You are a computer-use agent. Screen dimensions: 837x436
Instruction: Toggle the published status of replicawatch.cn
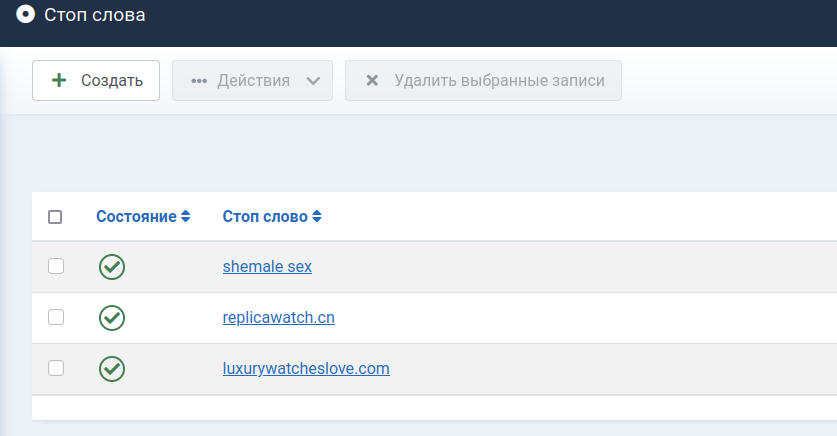[x=112, y=318]
